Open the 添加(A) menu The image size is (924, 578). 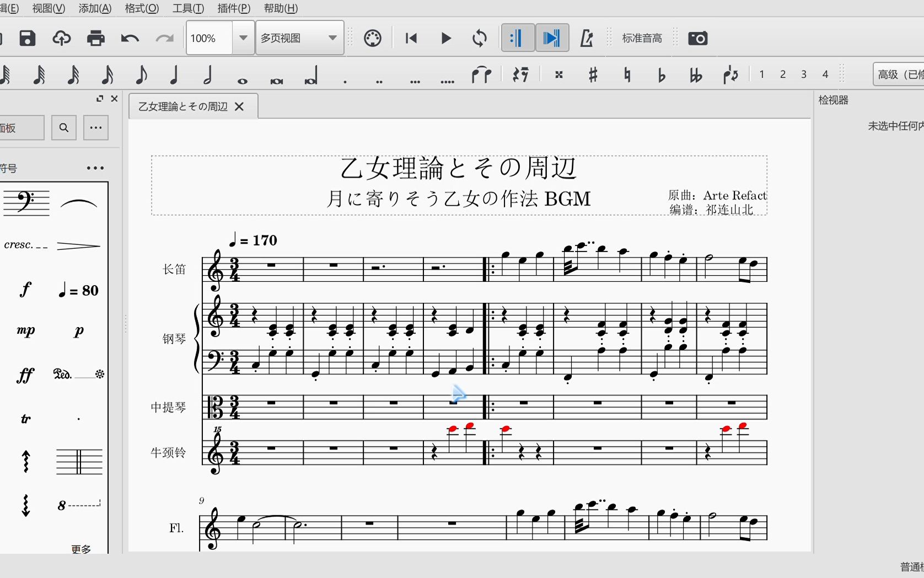click(95, 8)
